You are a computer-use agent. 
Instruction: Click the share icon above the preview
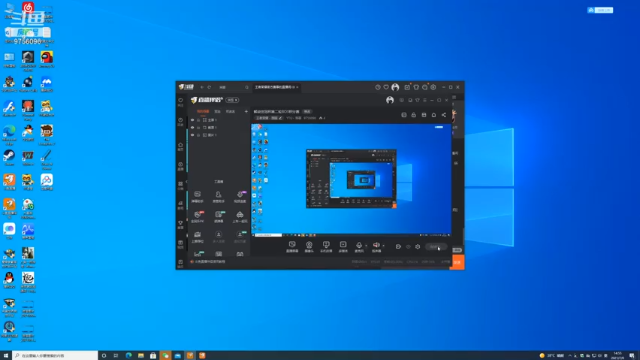(x=444, y=115)
